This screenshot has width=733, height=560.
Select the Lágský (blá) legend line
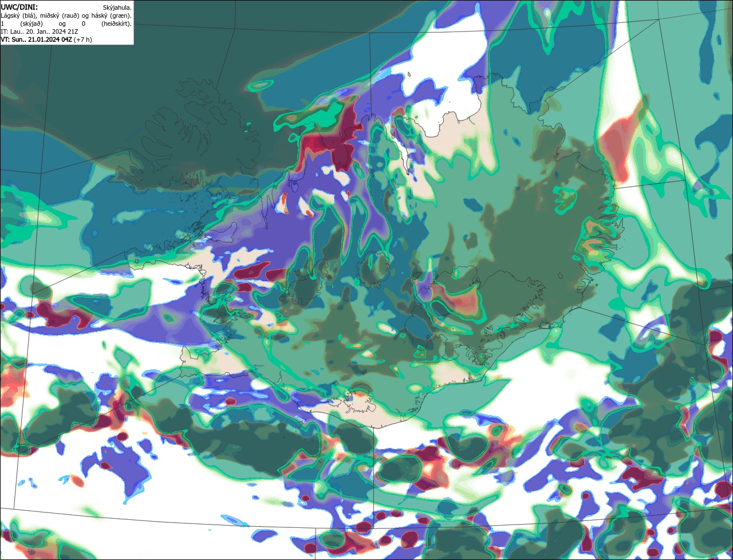(x=66, y=15)
